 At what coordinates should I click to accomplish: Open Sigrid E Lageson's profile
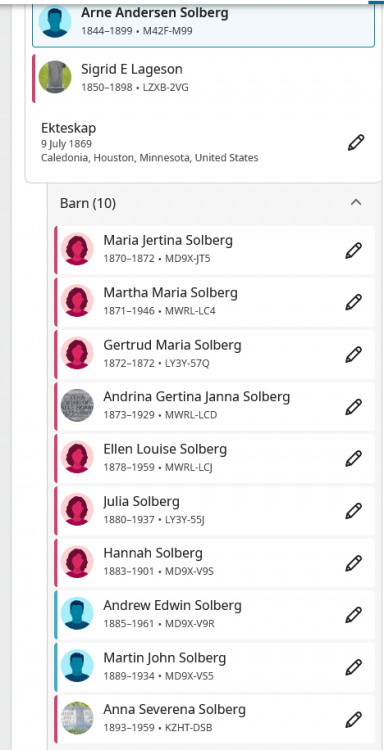pos(132,69)
